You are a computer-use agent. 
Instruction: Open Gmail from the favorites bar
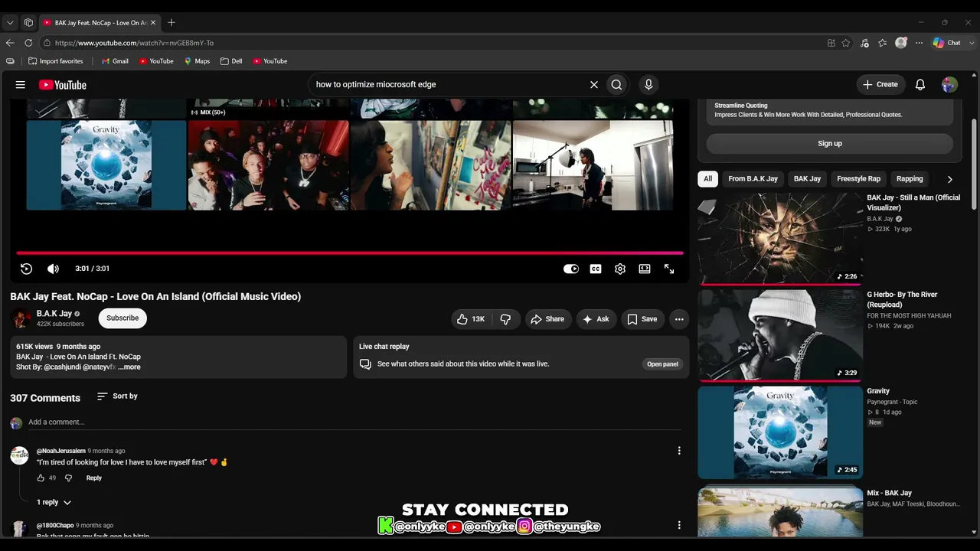click(115, 61)
